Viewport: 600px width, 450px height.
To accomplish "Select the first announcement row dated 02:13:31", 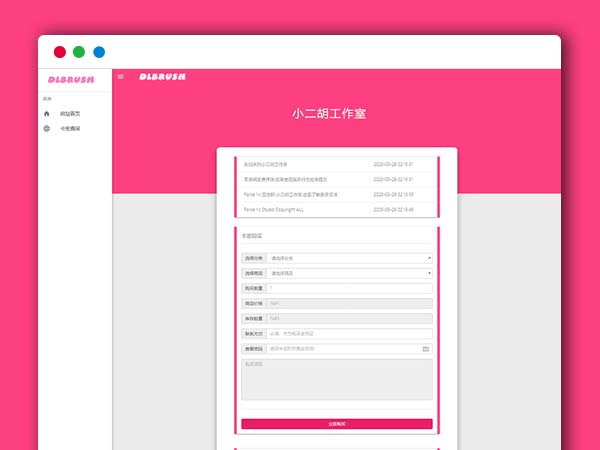I will coord(337,165).
